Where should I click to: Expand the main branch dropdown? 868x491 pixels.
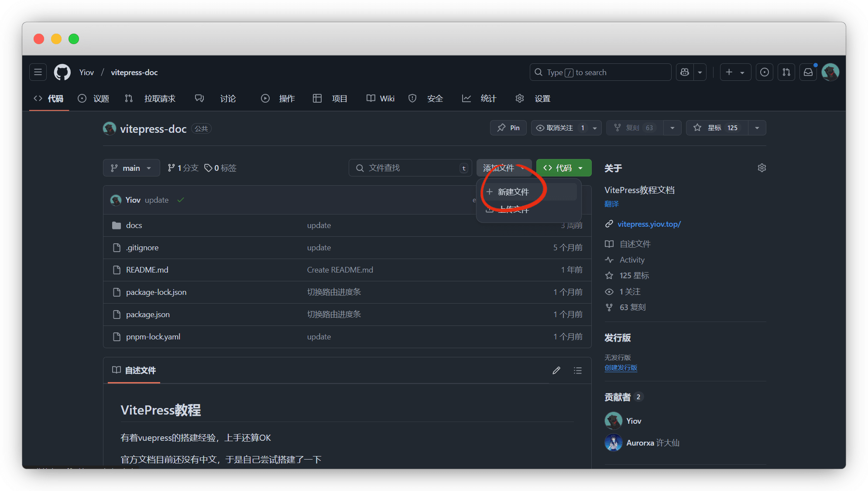point(131,168)
